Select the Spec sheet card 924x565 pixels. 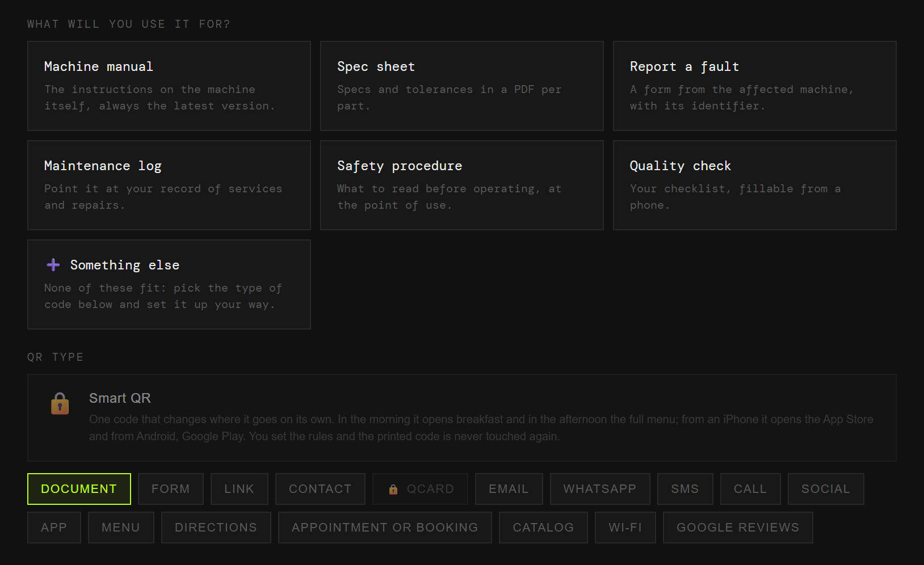[462, 86]
